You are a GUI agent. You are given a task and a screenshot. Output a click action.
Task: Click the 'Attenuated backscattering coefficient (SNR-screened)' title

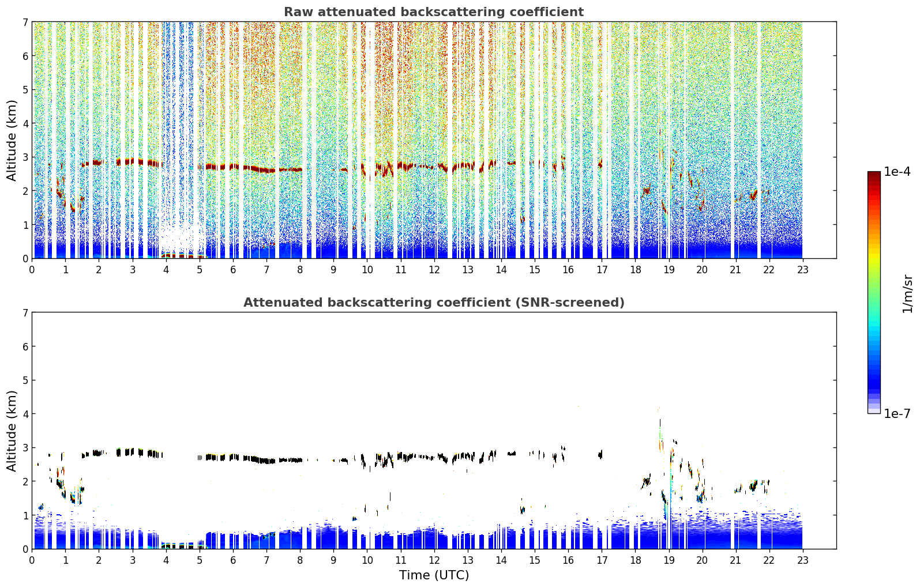(x=434, y=303)
